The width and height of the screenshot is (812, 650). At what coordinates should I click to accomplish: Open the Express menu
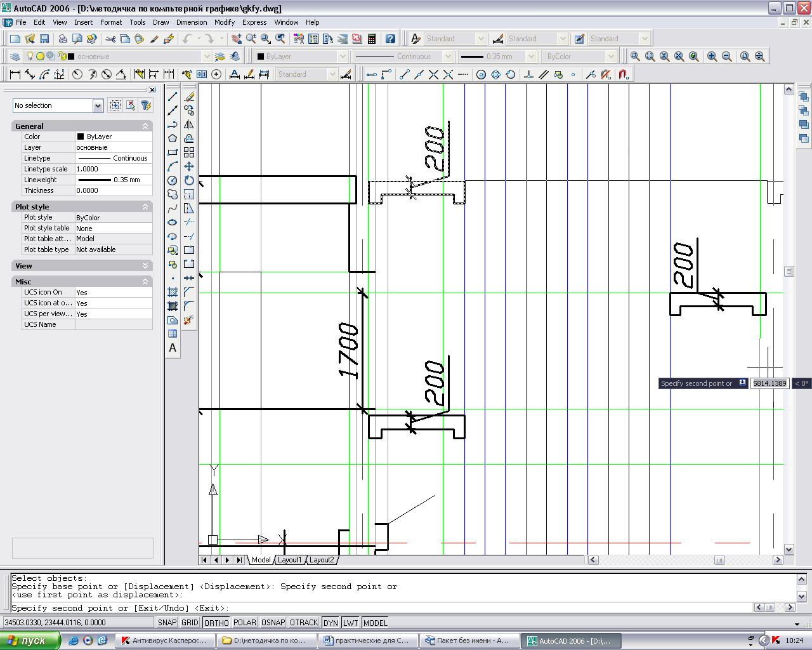click(x=254, y=22)
